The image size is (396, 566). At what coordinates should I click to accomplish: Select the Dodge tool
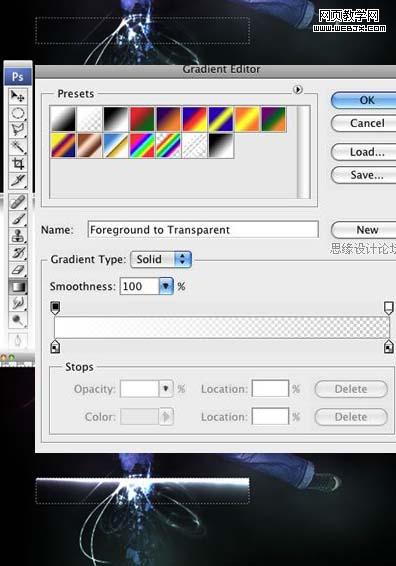(x=18, y=320)
